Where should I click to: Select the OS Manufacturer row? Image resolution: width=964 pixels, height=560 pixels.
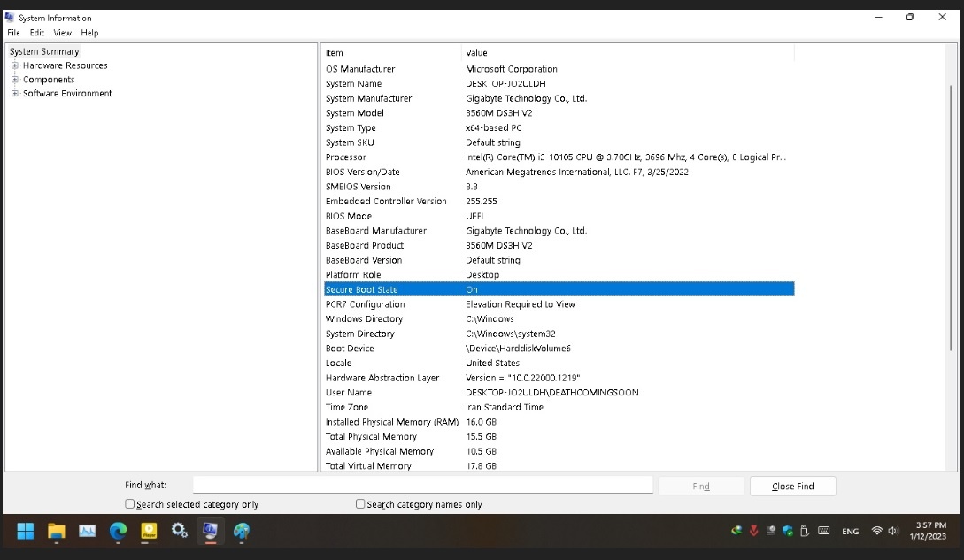coord(559,69)
